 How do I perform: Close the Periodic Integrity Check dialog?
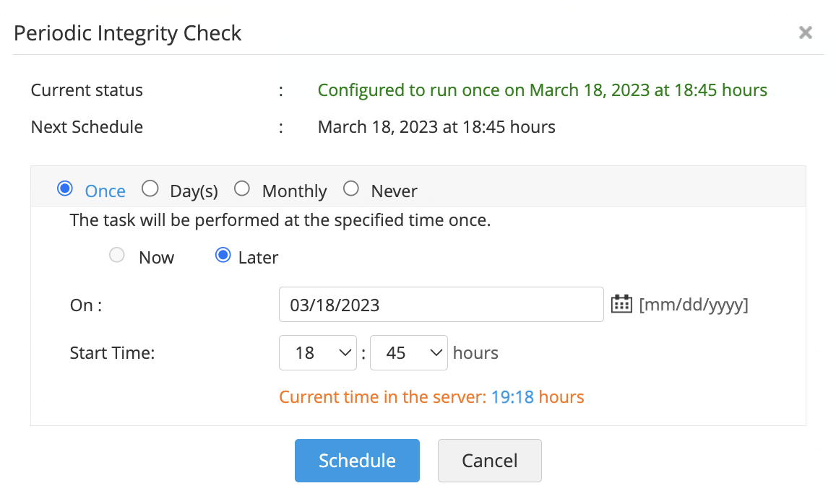(x=806, y=32)
